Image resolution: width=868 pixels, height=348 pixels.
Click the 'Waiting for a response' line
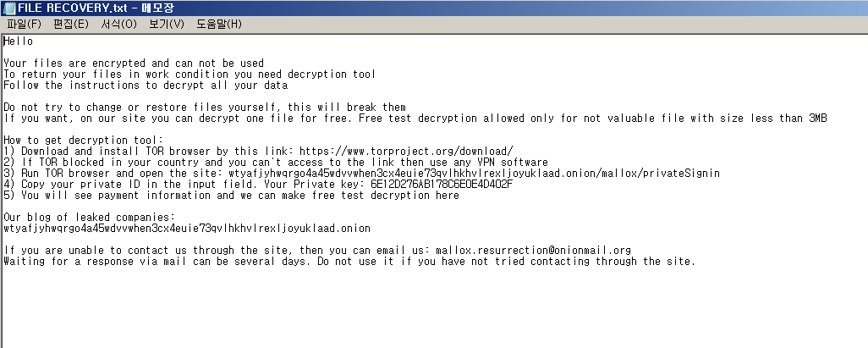coord(349,262)
